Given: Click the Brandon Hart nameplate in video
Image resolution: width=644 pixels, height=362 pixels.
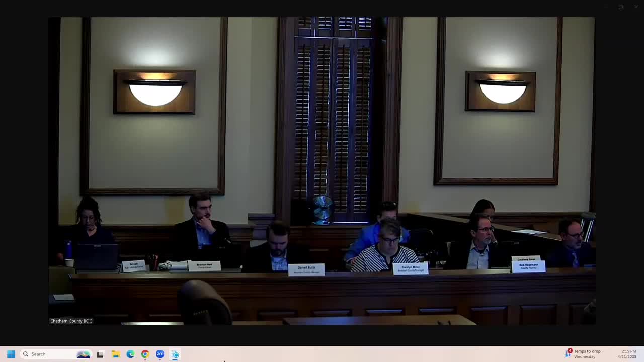Looking at the screenshot, I should click(204, 266).
